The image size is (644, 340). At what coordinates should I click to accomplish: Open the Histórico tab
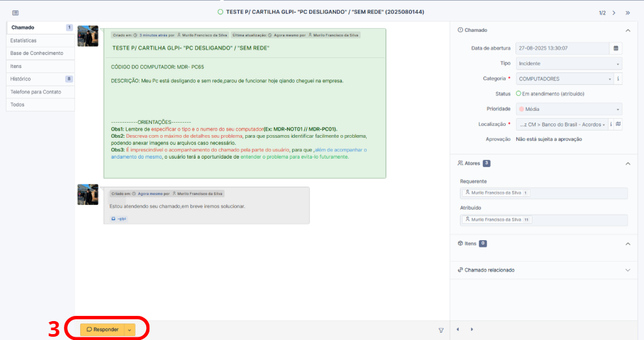40,79
